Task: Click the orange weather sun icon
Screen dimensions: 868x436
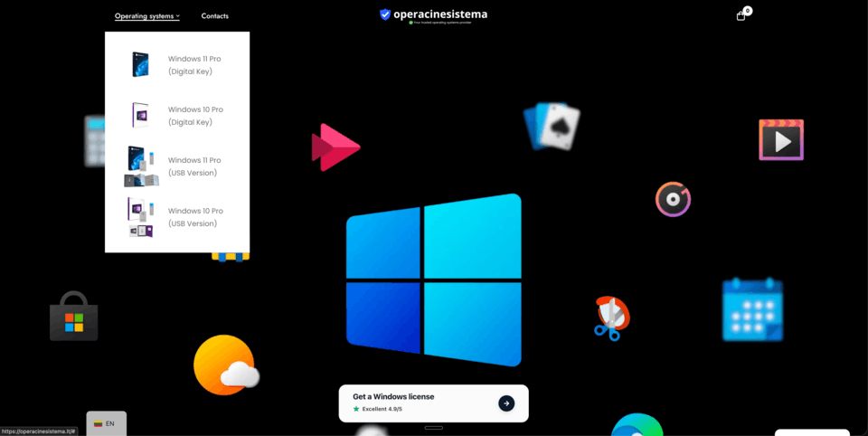Action: click(x=224, y=365)
